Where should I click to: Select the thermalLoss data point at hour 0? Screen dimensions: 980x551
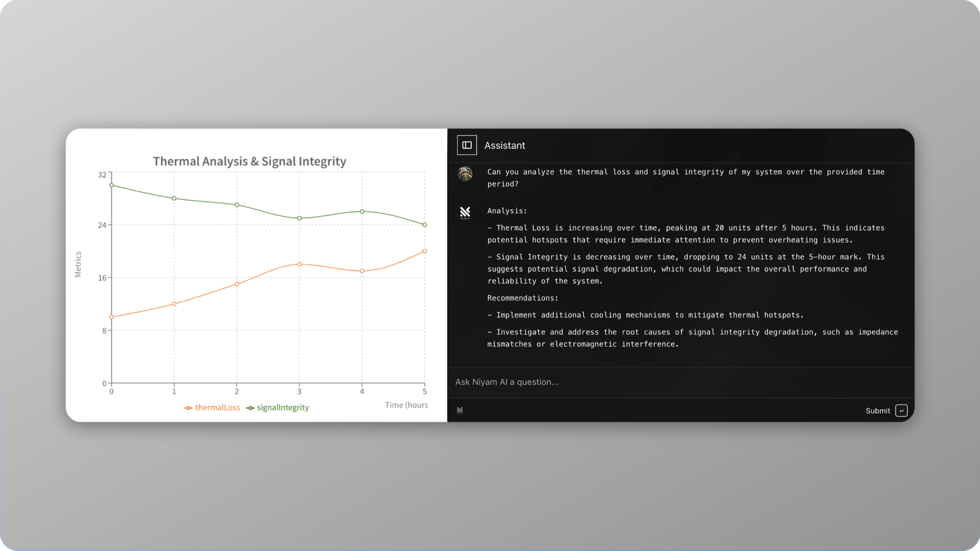[x=112, y=317]
